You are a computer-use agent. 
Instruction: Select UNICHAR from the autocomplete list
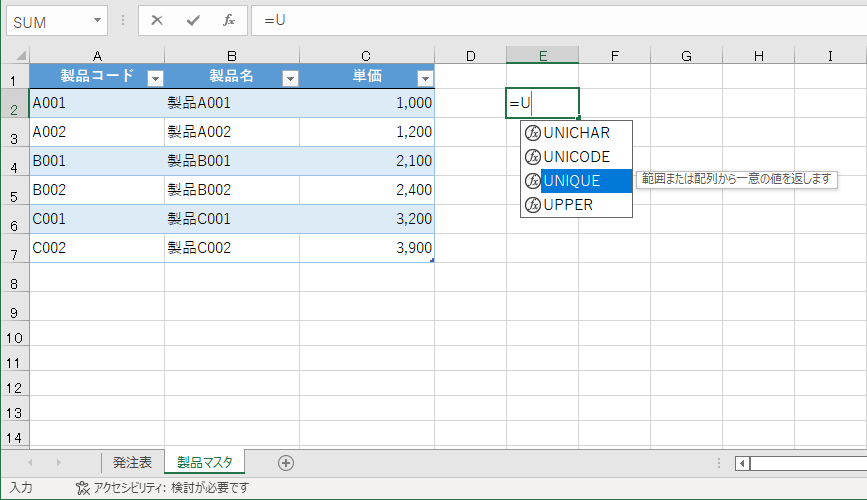[x=576, y=133]
